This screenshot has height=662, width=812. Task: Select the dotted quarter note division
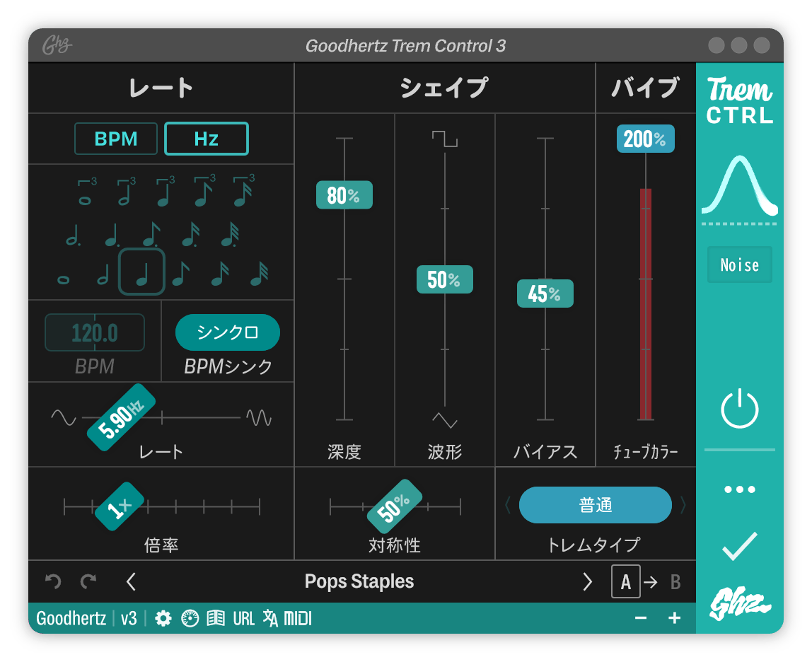[x=112, y=235]
